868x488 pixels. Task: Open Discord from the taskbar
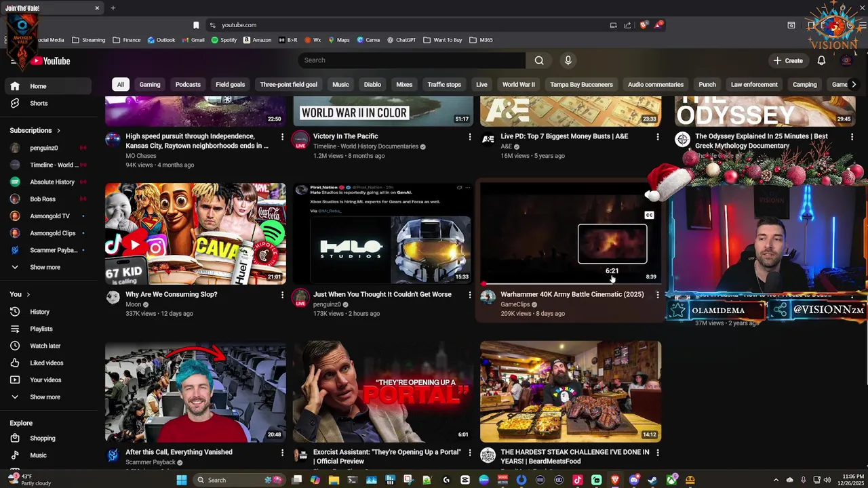633,480
